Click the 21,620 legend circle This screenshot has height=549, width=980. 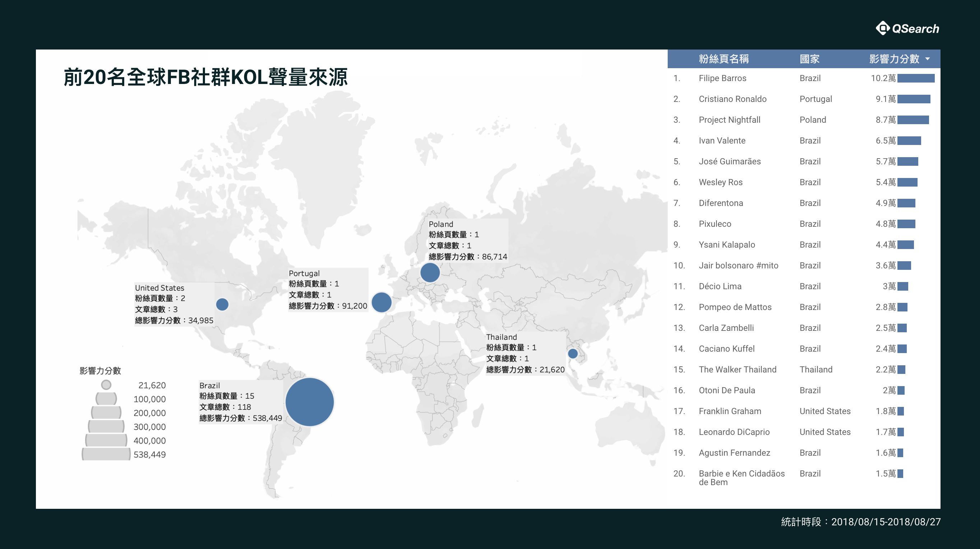(x=106, y=385)
